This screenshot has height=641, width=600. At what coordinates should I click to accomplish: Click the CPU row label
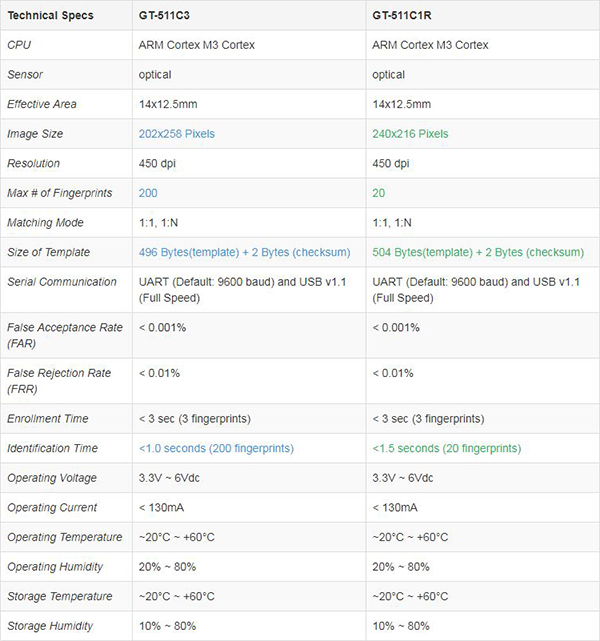(19, 45)
